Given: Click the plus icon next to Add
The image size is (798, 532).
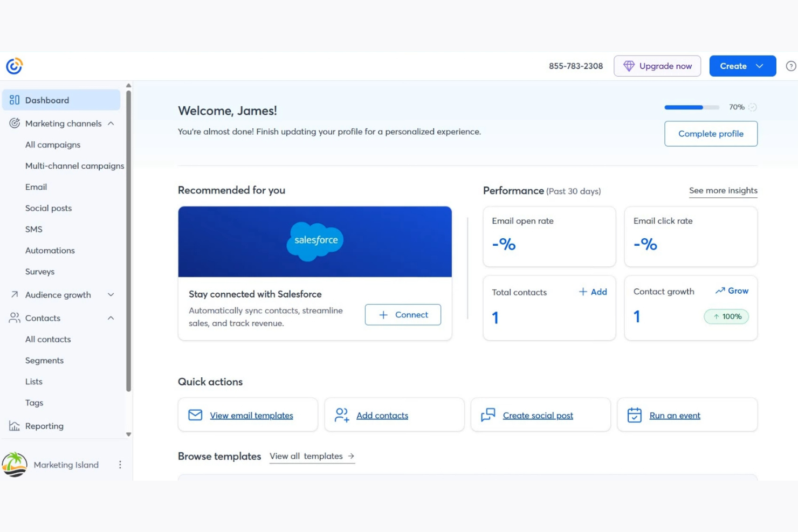Looking at the screenshot, I should (x=583, y=292).
